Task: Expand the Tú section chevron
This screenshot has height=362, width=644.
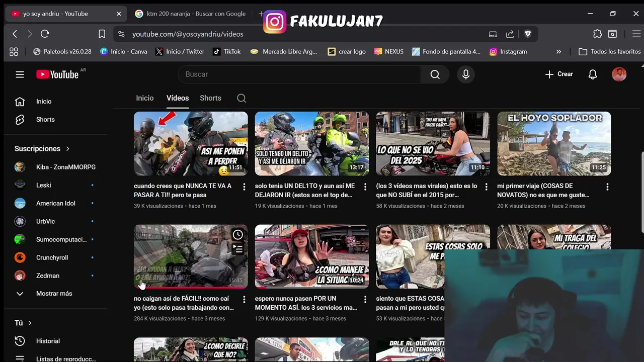Action: (x=30, y=323)
